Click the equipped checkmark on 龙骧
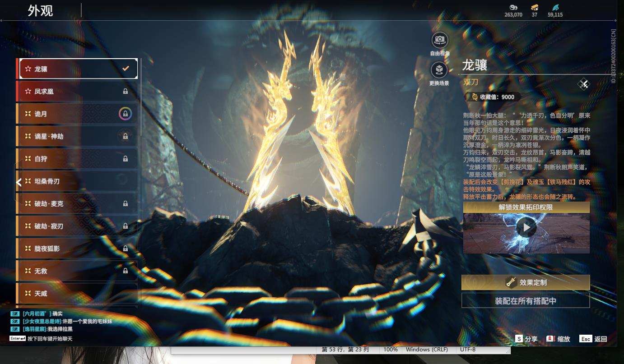624x364 pixels. [126, 69]
